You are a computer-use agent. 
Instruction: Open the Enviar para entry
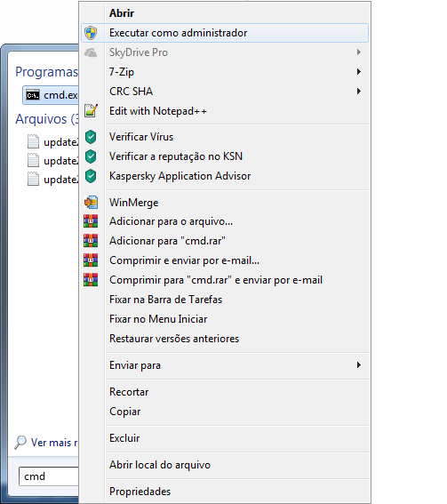(x=225, y=365)
